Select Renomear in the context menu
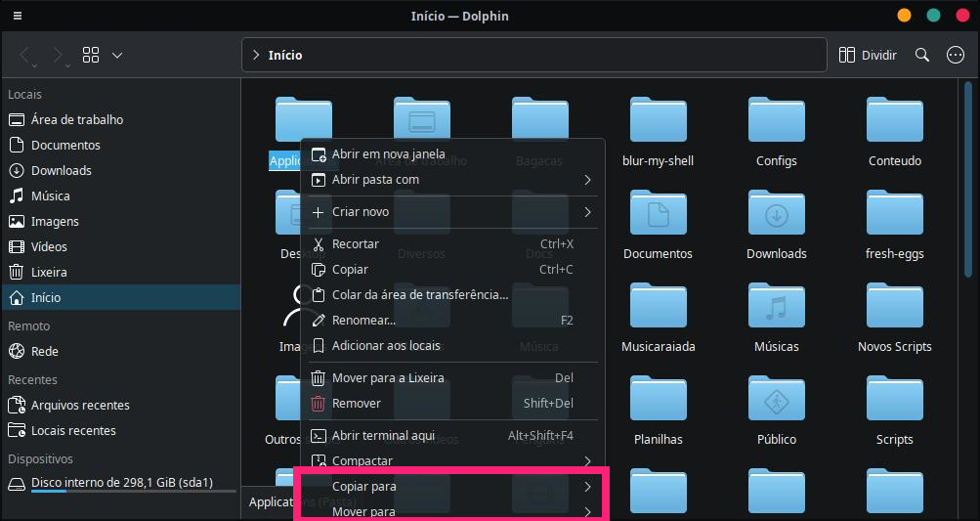This screenshot has height=521, width=980. point(363,320)
